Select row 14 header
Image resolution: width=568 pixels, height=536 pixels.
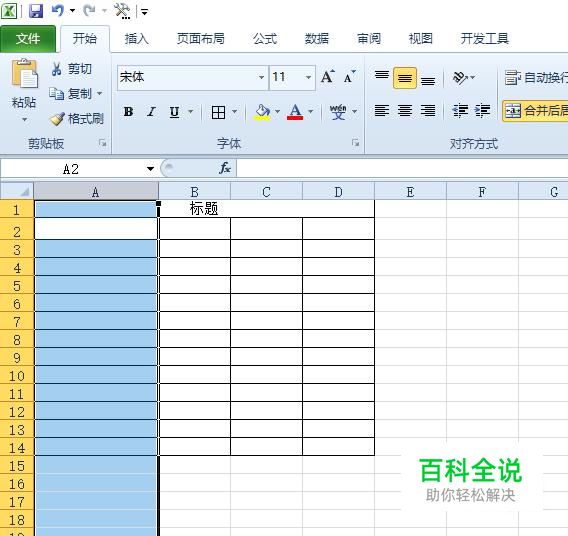click(17, 447)
